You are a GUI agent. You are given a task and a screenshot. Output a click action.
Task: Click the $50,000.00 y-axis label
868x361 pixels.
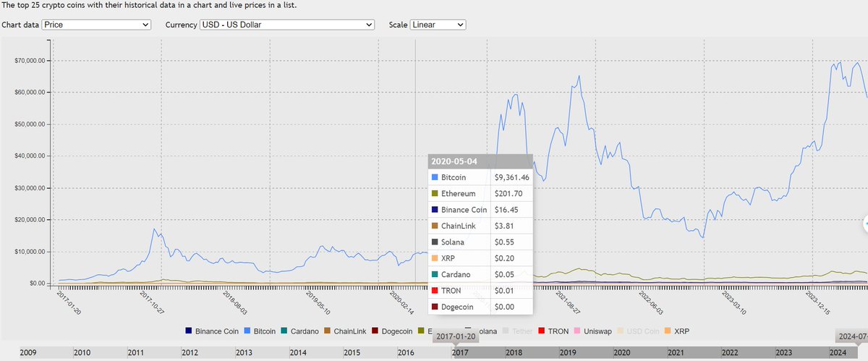coord(31,124)
